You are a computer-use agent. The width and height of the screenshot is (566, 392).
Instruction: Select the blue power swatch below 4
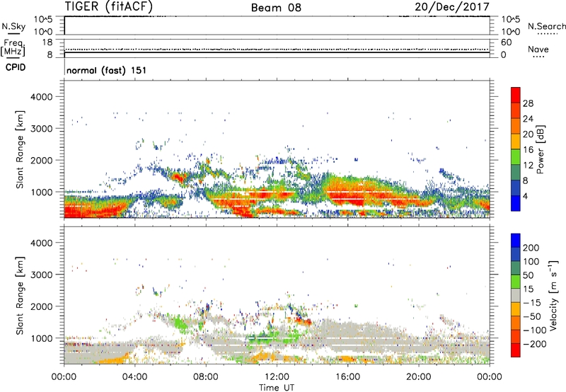click(x=516, y=203)
